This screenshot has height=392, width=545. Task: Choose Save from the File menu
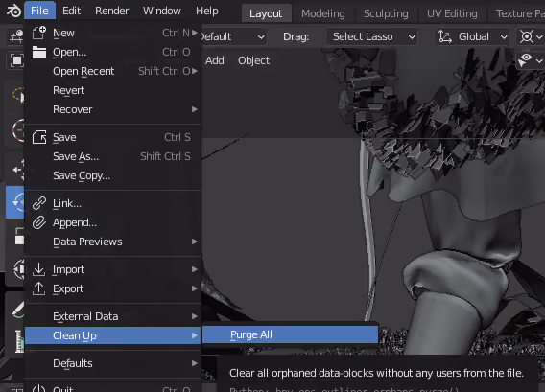pos(113,137)
